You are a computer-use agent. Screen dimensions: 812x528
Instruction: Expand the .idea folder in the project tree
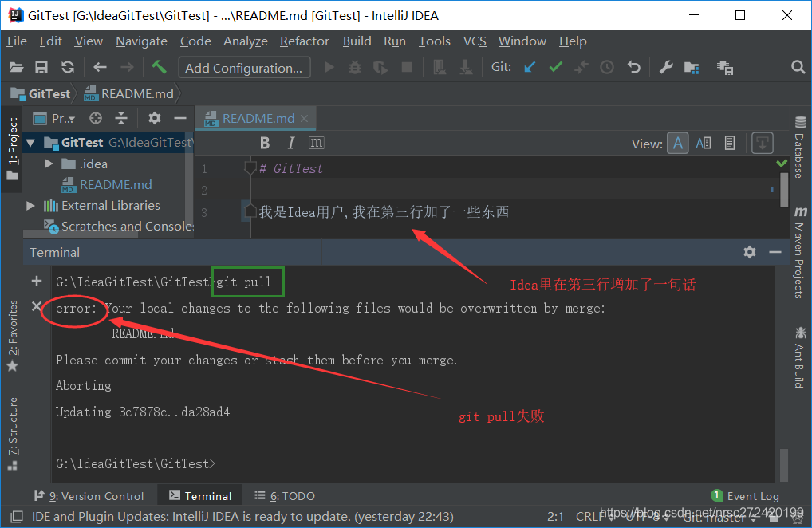click(49, 164)
